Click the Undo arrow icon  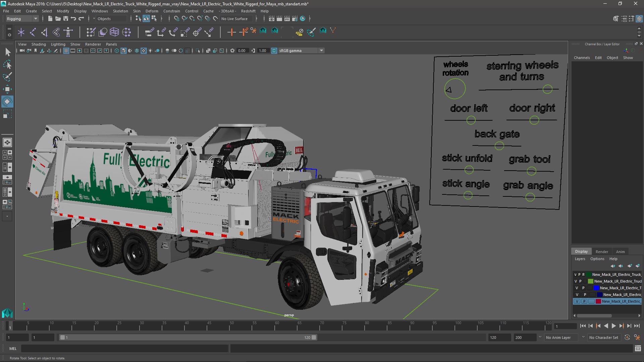(x=73, y=19)
